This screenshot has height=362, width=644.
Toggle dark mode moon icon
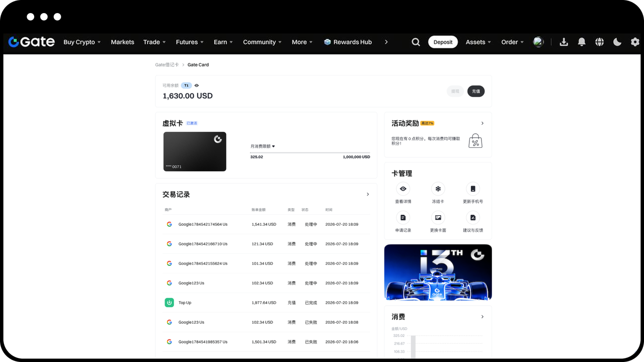click(617, 42)
